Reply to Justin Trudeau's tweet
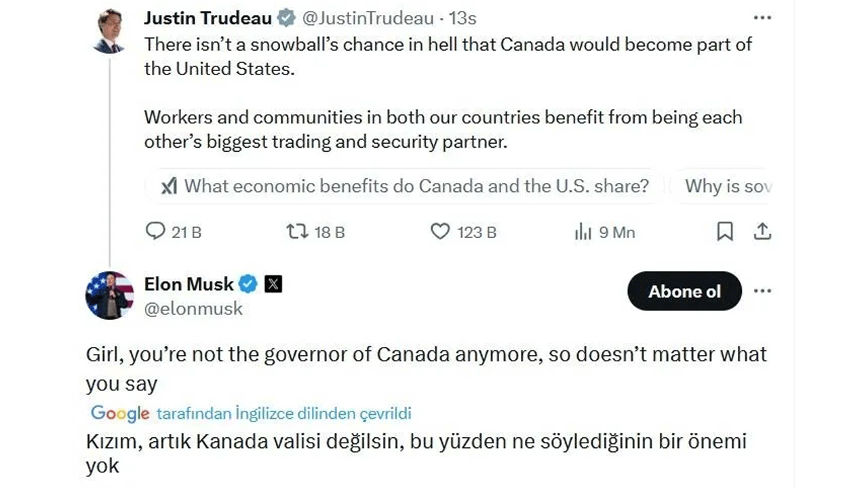Screen dimensions: 868x488 tap(154, 232)
